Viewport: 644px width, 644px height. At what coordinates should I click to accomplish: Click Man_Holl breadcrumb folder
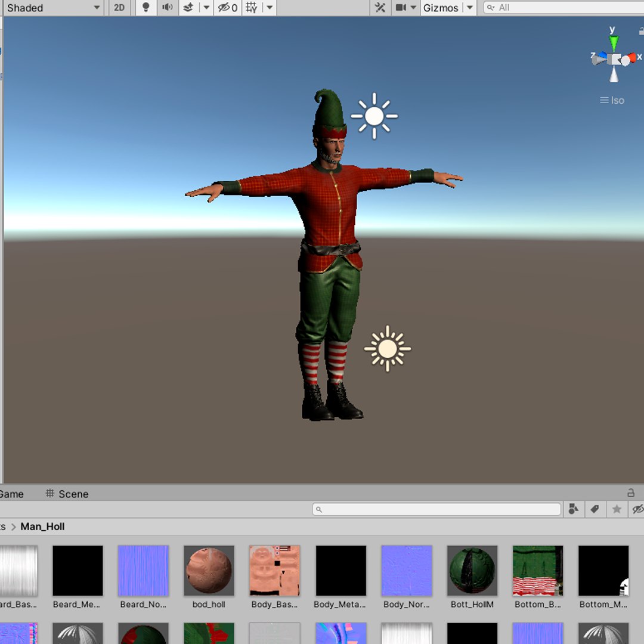43,527
